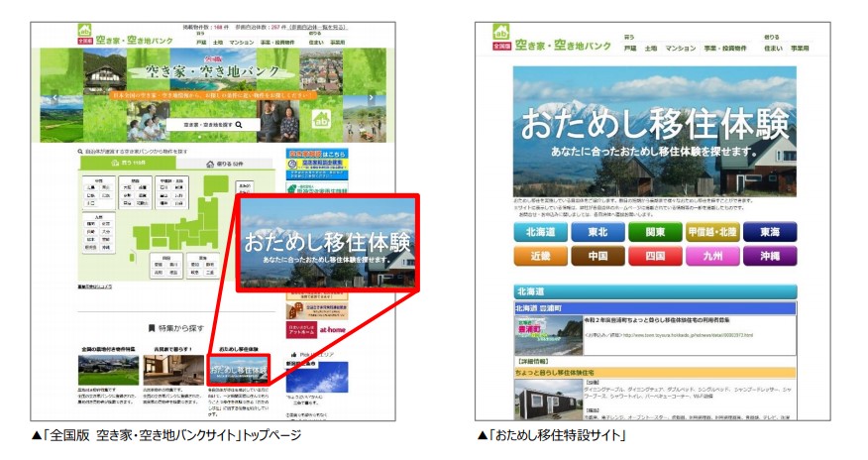Open the small おためし移住体験 feature thumbnail
868x460 pixels.
pyautogui.click(x=239, y=371)
